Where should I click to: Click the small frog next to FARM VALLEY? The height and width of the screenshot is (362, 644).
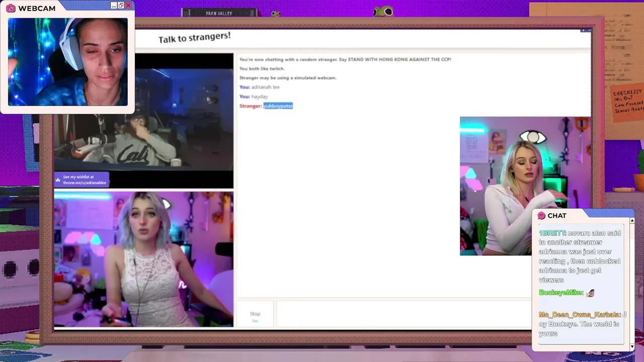click(x=276, y=14)
